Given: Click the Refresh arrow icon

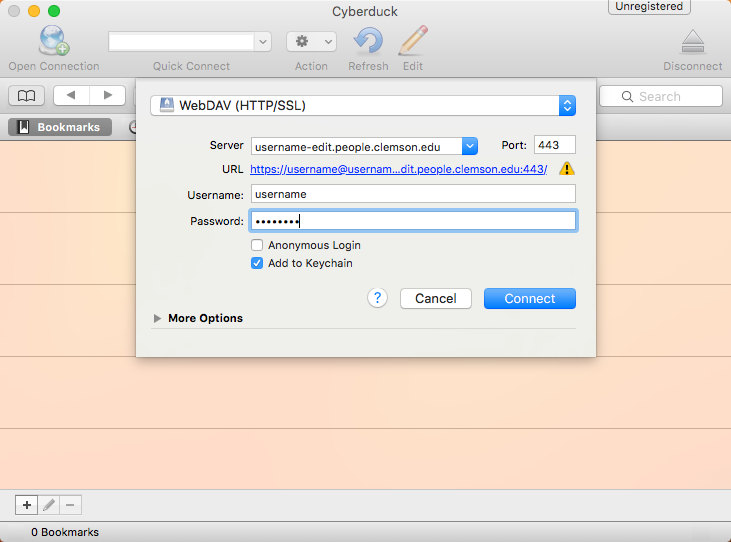Looking at the screenshot, I should tap(368, 41).
